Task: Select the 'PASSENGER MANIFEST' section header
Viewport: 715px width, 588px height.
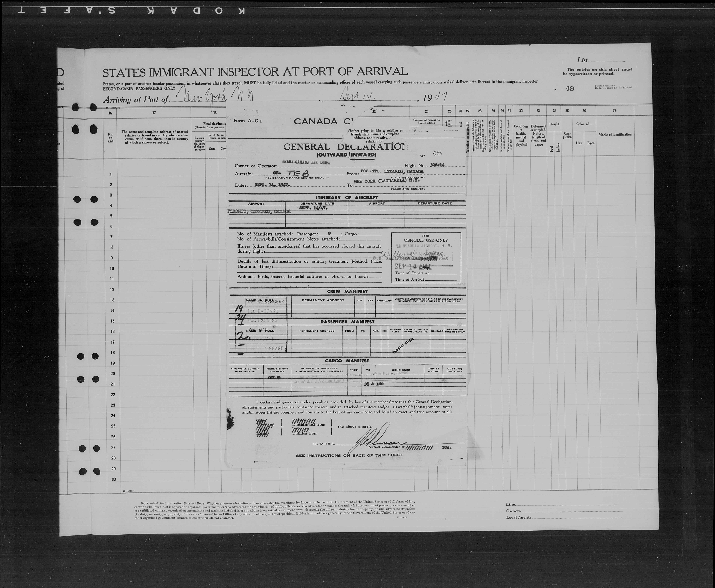Action: click(347, 322)
